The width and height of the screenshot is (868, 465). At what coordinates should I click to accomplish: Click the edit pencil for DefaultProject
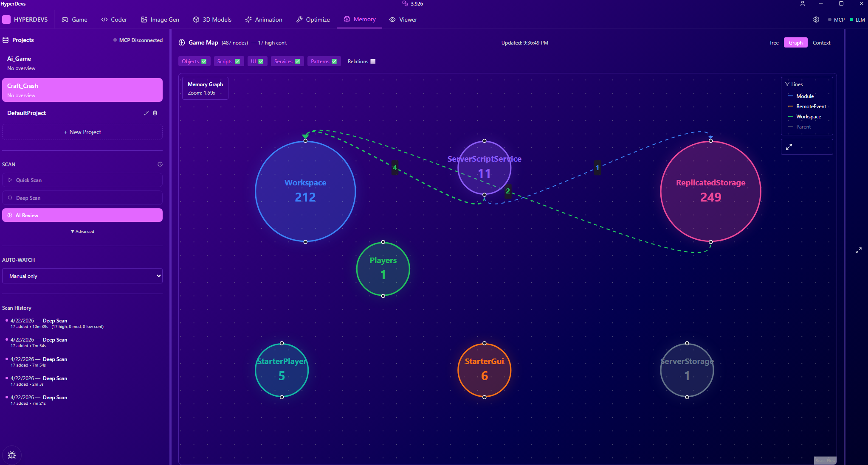click(x=147, y=113)
